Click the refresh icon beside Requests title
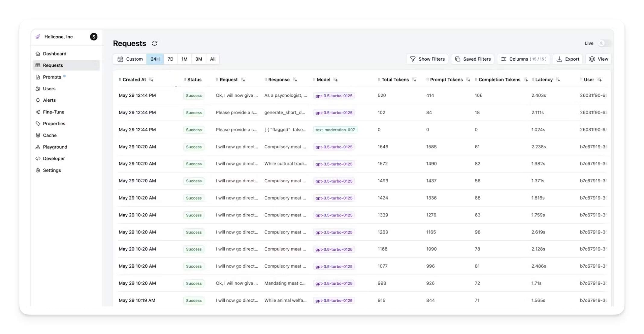Viewport: 644px width, 334px height. [x=155, y=43]
